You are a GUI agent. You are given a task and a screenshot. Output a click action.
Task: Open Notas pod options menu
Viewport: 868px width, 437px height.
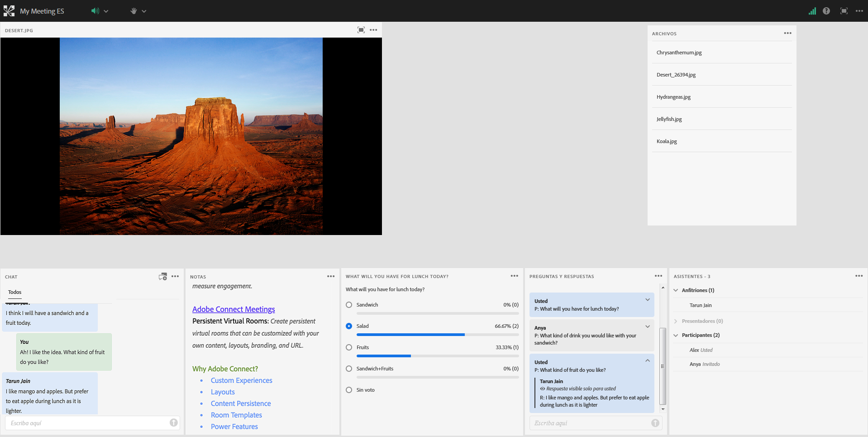[331, 276]
